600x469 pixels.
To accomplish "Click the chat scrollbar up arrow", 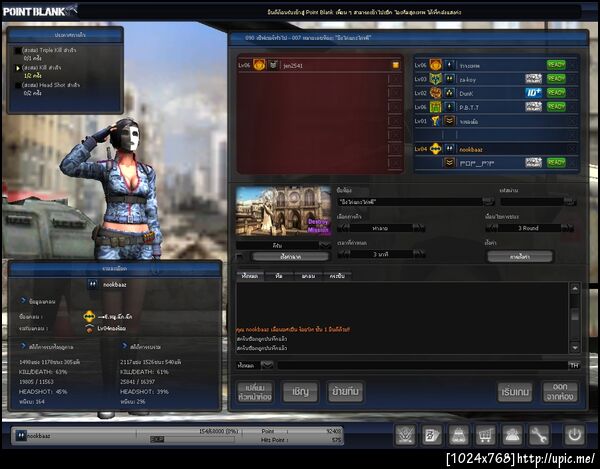I will tap(575, 288).
